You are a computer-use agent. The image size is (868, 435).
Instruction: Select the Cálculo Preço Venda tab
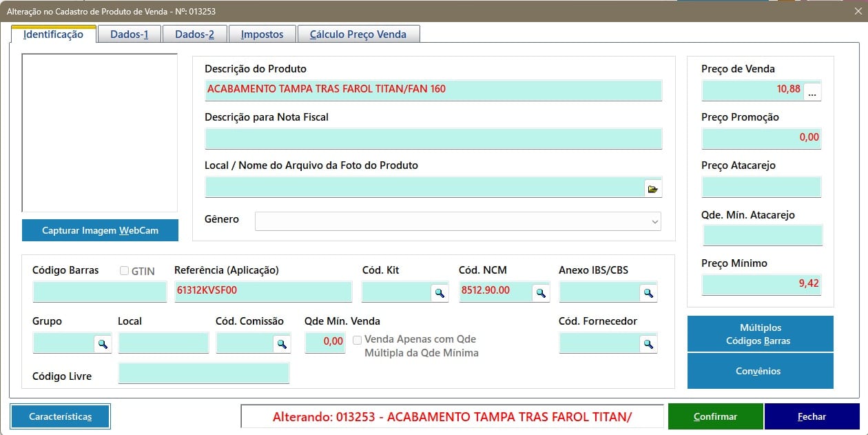coord(358,34)
